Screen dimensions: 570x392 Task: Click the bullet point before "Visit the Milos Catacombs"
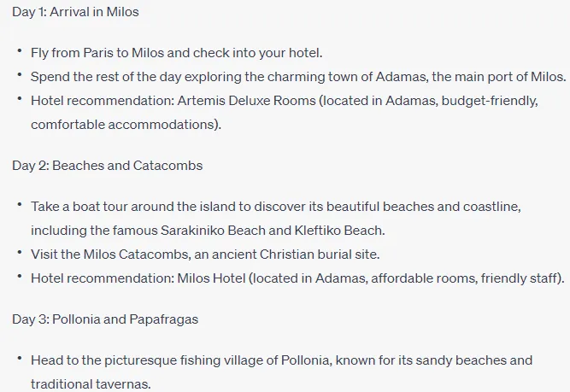coord(20,253)
